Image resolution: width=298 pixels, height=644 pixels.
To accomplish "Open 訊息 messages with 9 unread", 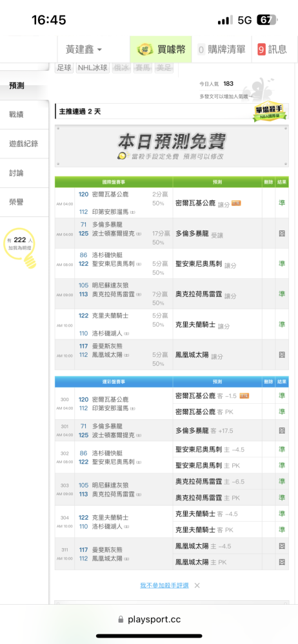I will [x=272, y=50].
